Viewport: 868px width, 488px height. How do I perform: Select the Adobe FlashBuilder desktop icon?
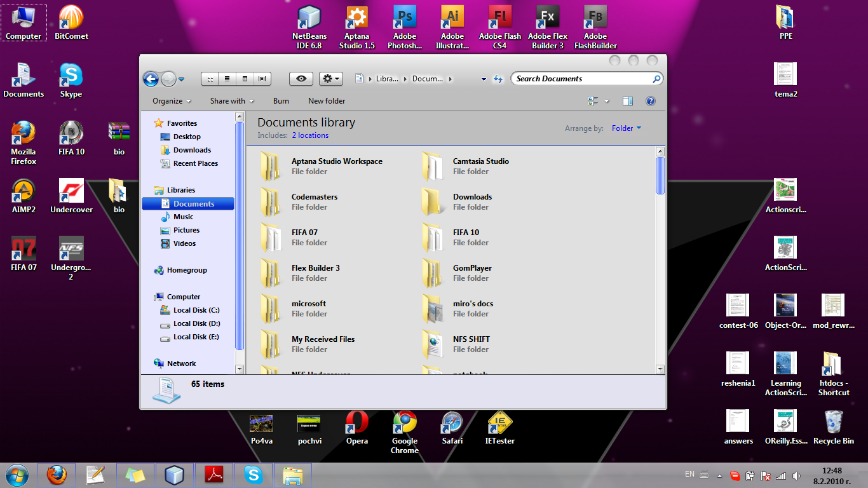(x=595, y=27)
